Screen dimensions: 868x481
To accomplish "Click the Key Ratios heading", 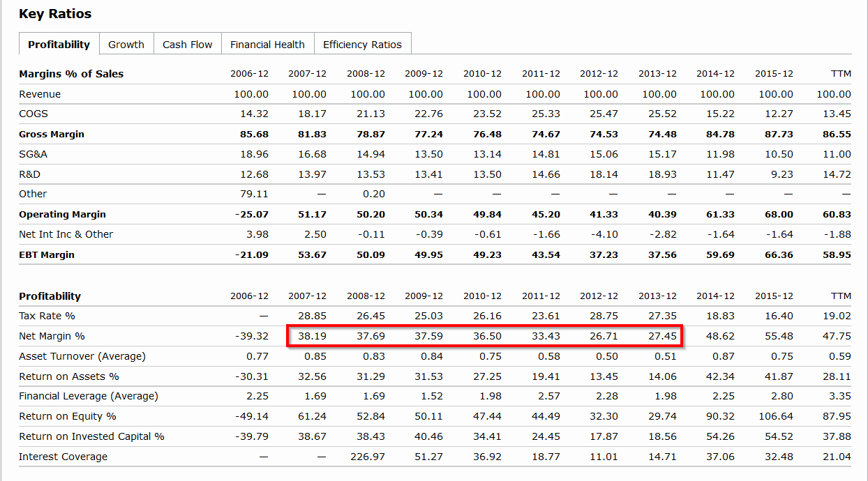I will tap(55, 14).
